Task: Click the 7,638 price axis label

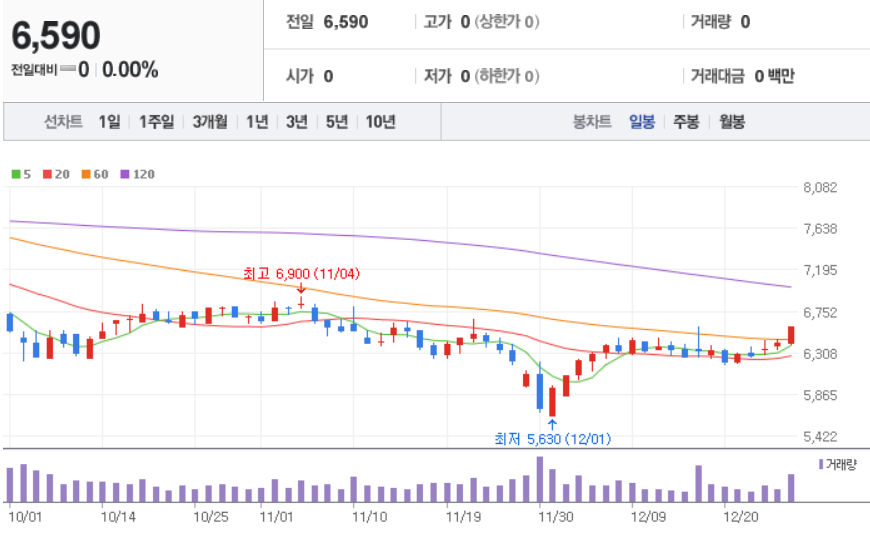Action: [820, 229]
